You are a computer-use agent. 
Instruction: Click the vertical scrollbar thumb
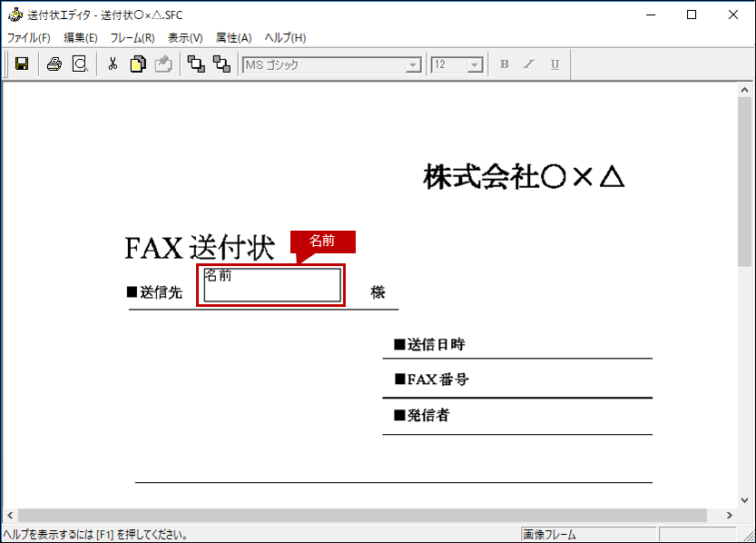[744, 182]
